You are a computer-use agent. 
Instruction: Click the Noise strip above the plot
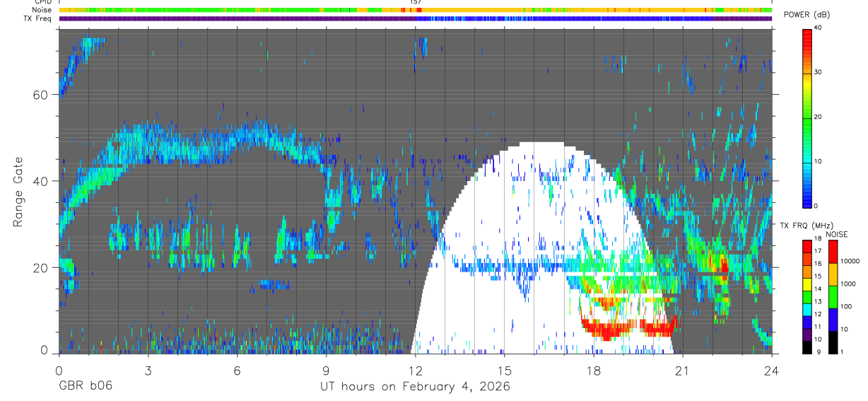tap(416, 10)
